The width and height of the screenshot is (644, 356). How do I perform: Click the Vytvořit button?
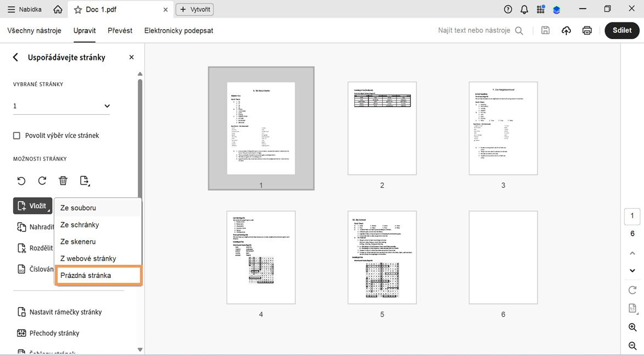click(x=195, y=9)
